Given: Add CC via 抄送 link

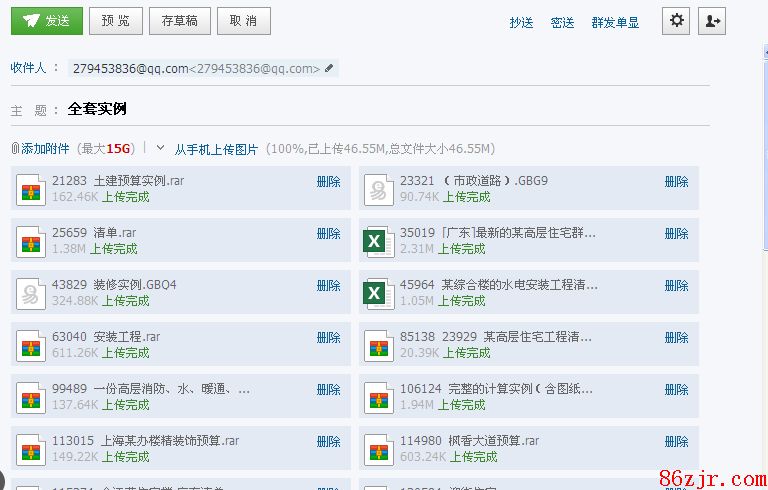Looking at the screenshot, I should tap(521, 22).
